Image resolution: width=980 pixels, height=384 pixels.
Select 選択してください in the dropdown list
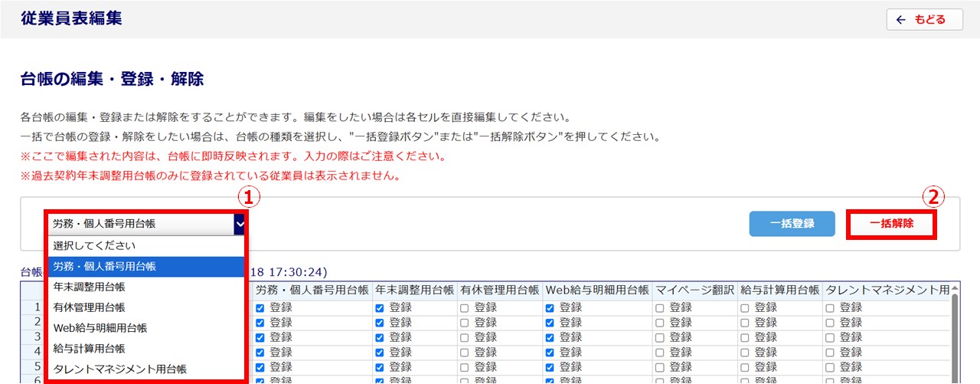click(145, 246)
